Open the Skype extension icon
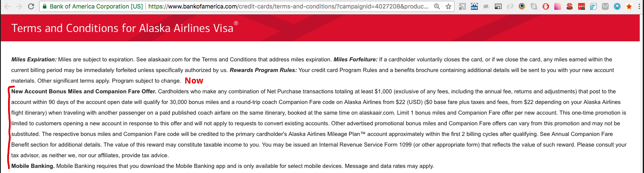This screenshot has width=644, height=173. [x=534, y=6]
